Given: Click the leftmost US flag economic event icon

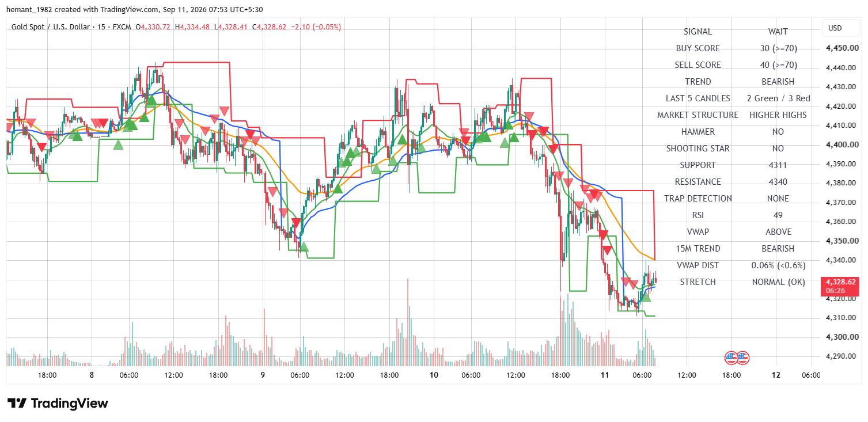Looking at the screenshot, I should (731, 358).
